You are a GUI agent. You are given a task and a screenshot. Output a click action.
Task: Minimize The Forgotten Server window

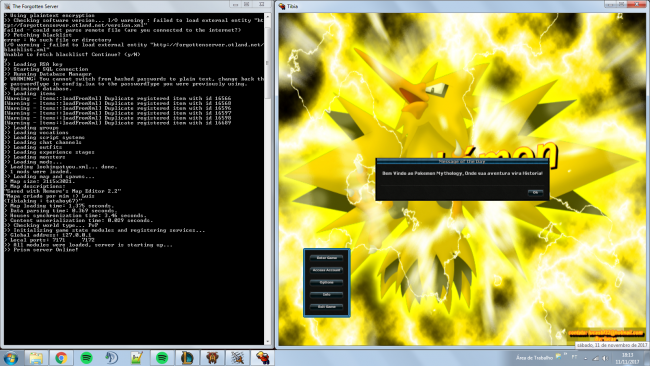pos(235,4)
